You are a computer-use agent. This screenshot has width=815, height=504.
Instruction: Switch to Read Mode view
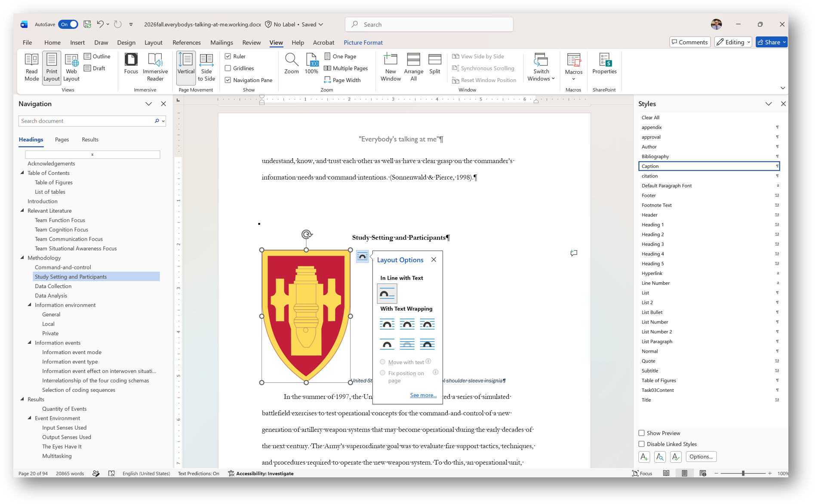(31, 67)
